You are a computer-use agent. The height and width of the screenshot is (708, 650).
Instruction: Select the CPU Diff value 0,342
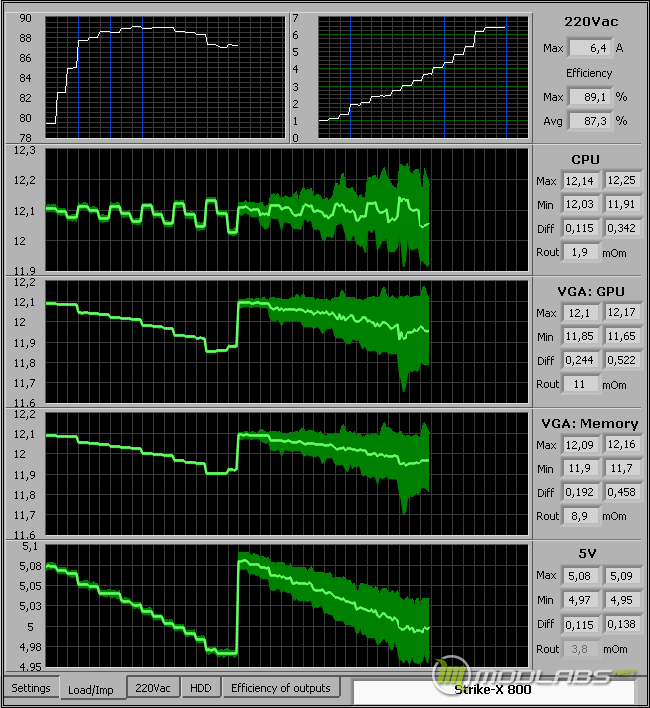click(x=622, y=228)
